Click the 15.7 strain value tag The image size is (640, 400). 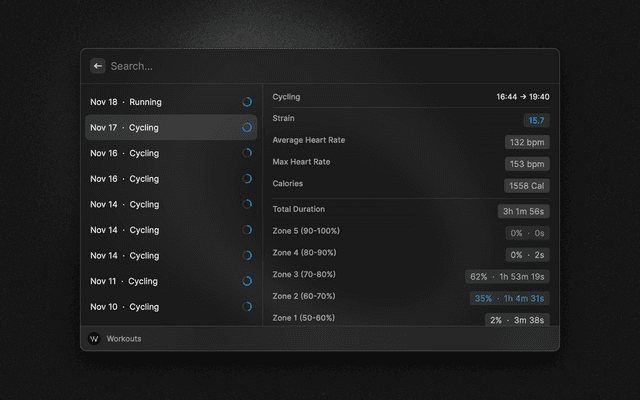click(537, 120)
